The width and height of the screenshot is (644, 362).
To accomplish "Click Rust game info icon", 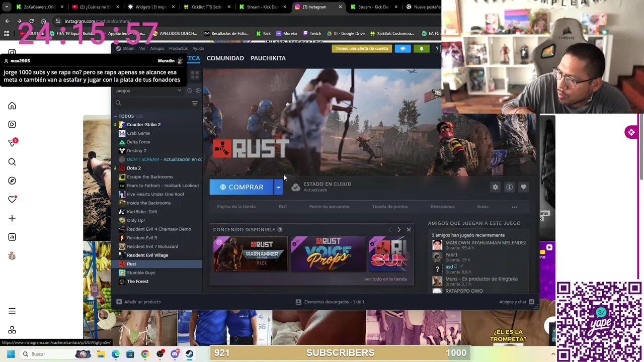I will (x=509, y=187).
